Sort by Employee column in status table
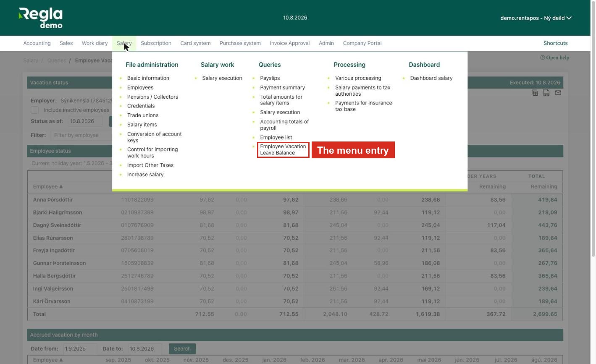The image size is (596, 364). [48, 186]
